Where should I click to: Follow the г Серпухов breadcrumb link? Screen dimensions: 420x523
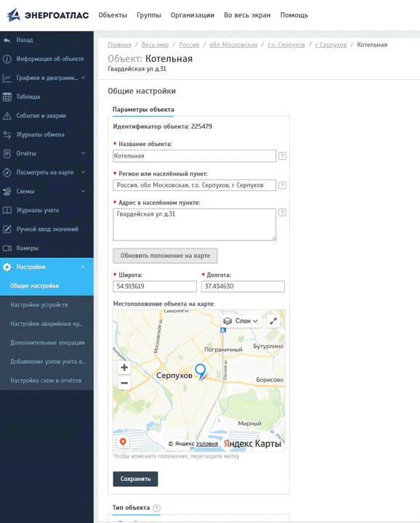(x=331, y=45)
